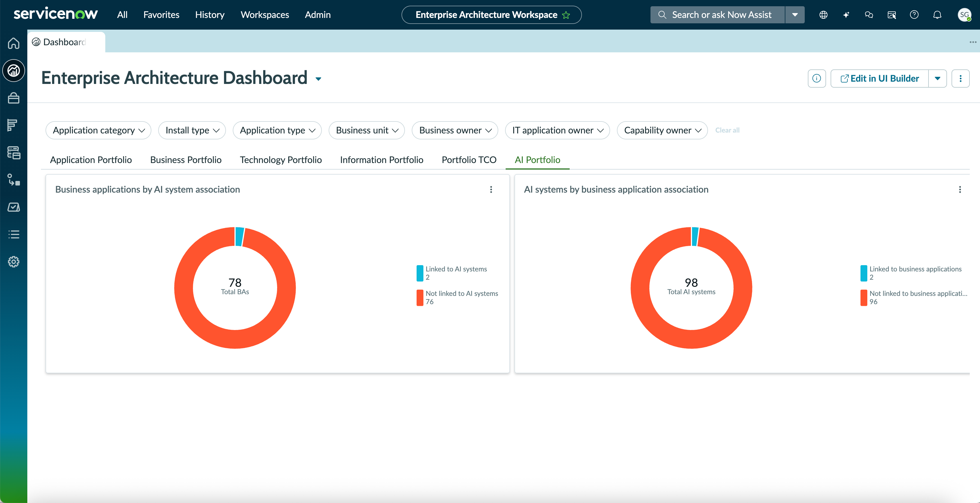Open the dashboard more actions menu

point(961,78)
